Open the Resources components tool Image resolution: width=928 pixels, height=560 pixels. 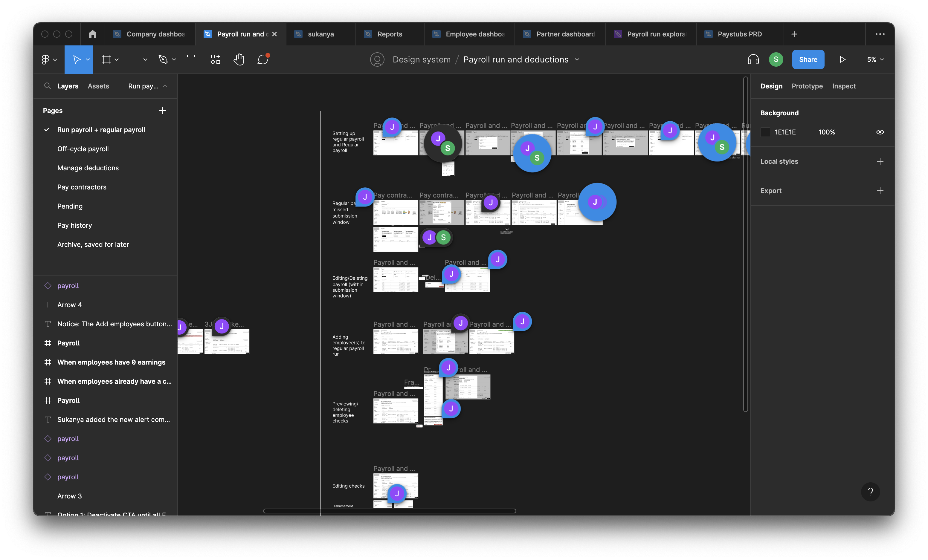(215, 59)
